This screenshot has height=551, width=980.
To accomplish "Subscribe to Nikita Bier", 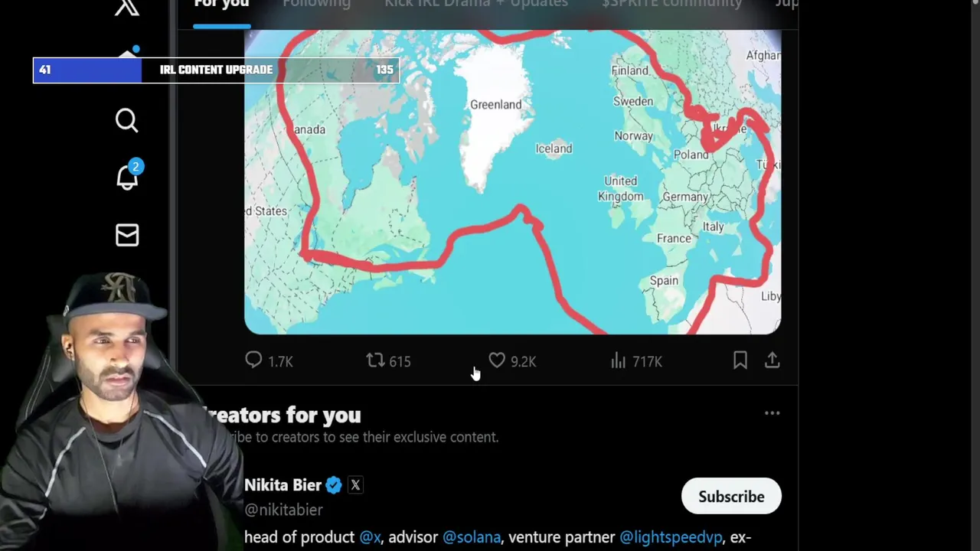I will (731, 497).
